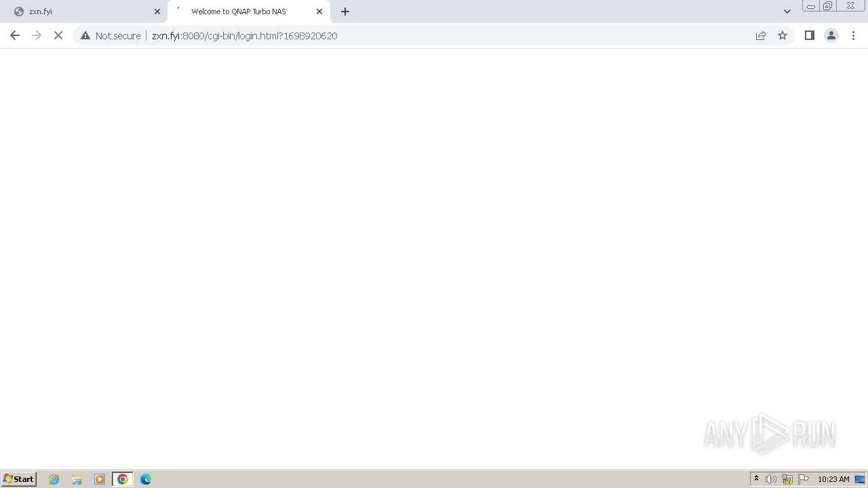Open a new browser tab

pos(345,12)
